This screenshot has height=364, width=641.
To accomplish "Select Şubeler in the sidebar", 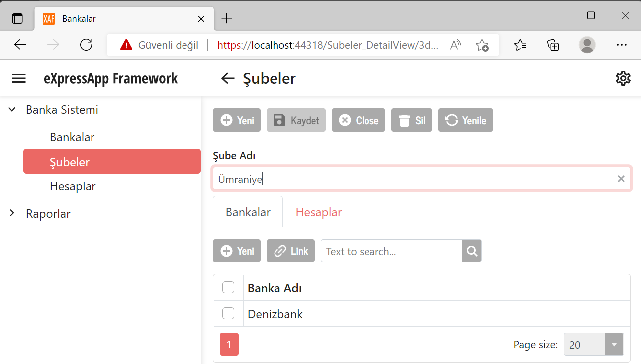I will click(112, 161).
